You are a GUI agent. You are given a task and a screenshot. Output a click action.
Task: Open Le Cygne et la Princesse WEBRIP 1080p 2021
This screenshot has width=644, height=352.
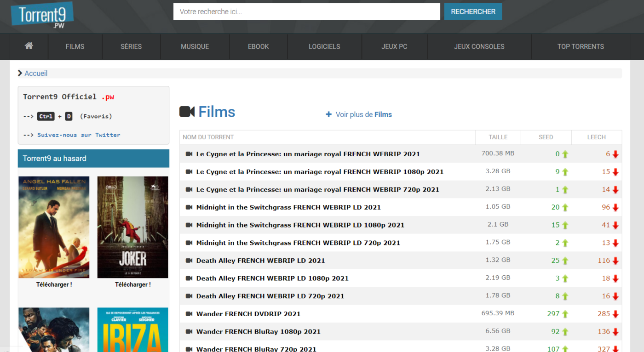[320, 171]
